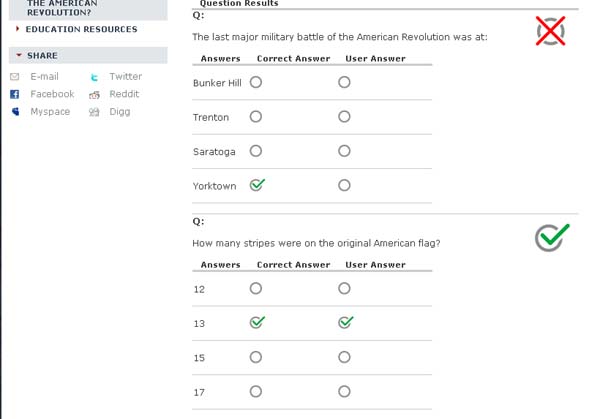Click the Reddit alien icon
The height and width of the screenshot is (419, 600).
click(x=94, y=95)
